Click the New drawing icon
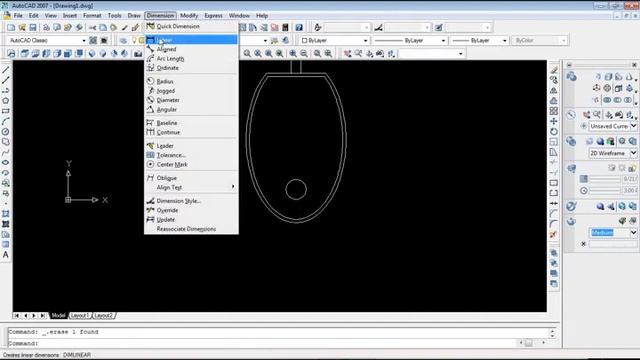Image resolution: width=640 pixels, height=360 pixels. point(11,27)
